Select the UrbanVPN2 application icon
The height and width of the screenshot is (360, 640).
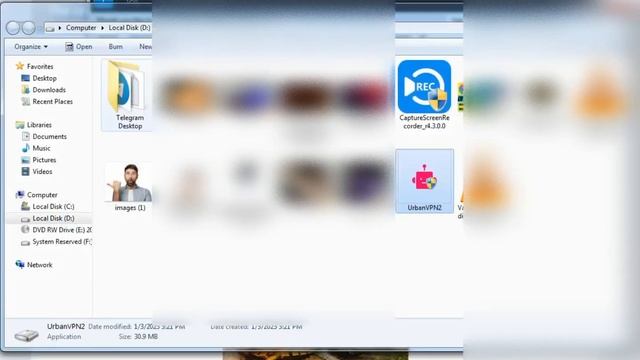pos(424,181)
